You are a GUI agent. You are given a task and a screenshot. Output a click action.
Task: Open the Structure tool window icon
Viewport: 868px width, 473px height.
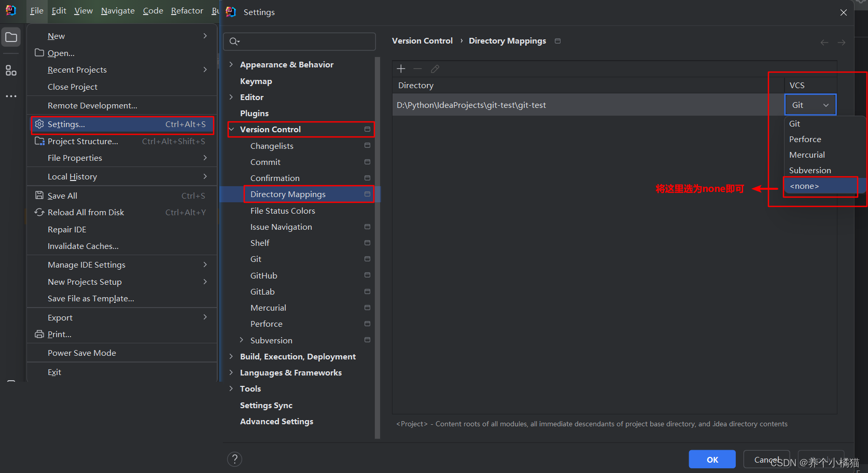pos(11,71)
